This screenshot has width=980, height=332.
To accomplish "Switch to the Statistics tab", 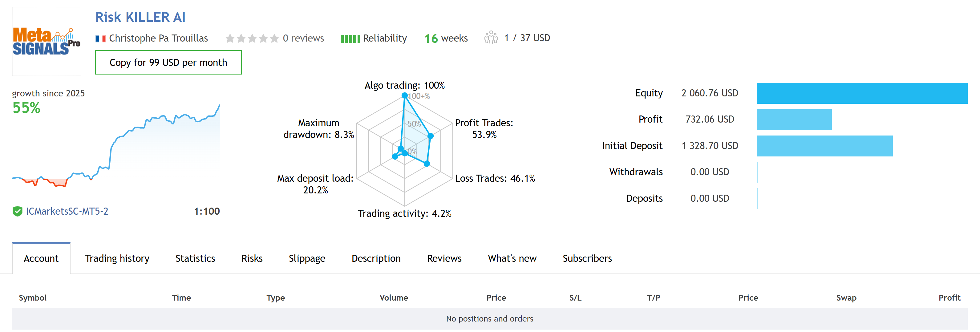I will (x=195, y=258).
